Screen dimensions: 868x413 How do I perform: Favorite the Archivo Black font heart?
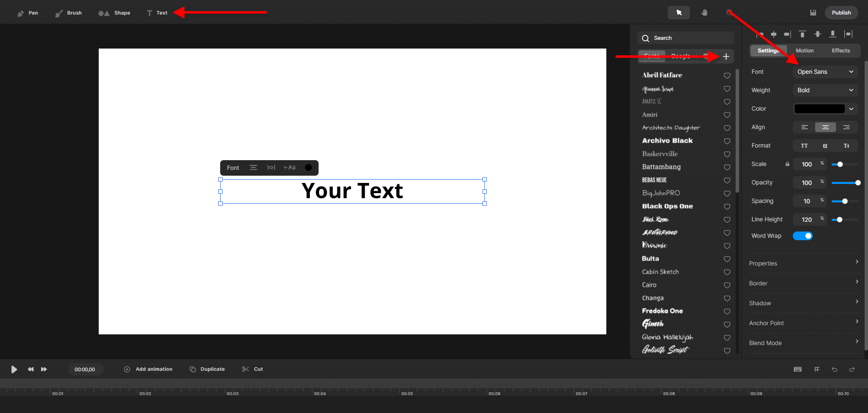click(x=727, y=141)
